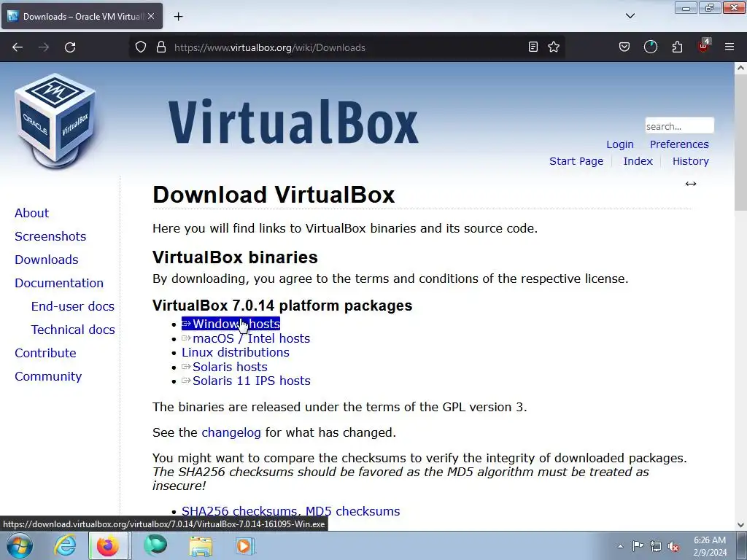Click the page scrollbar down arrow
This screenshot has height=560, width=747.
(x=740, y=525)
